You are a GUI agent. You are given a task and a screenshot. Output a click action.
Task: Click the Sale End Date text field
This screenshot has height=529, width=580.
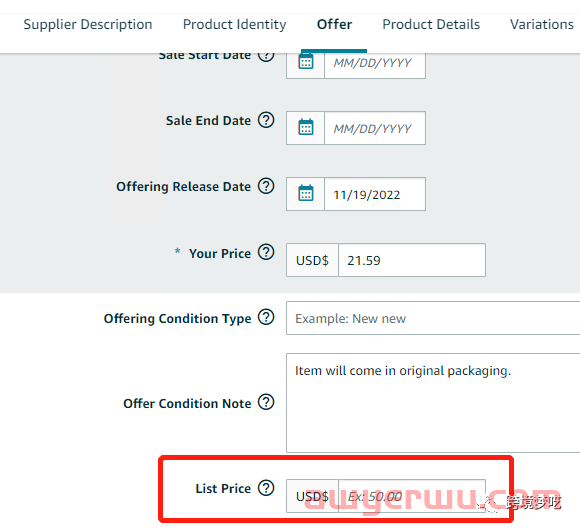tap(375, 128)
